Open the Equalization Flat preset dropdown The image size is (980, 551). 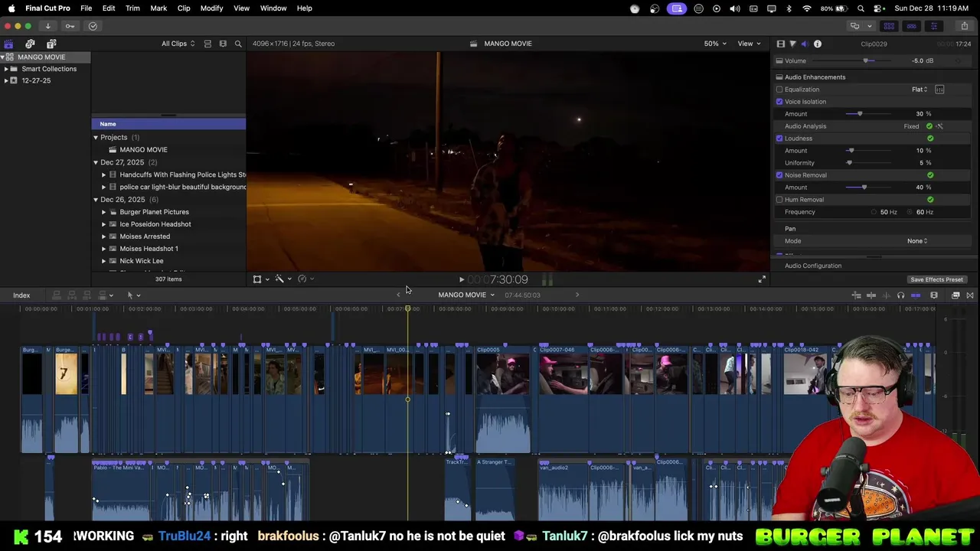pos(920,90)
